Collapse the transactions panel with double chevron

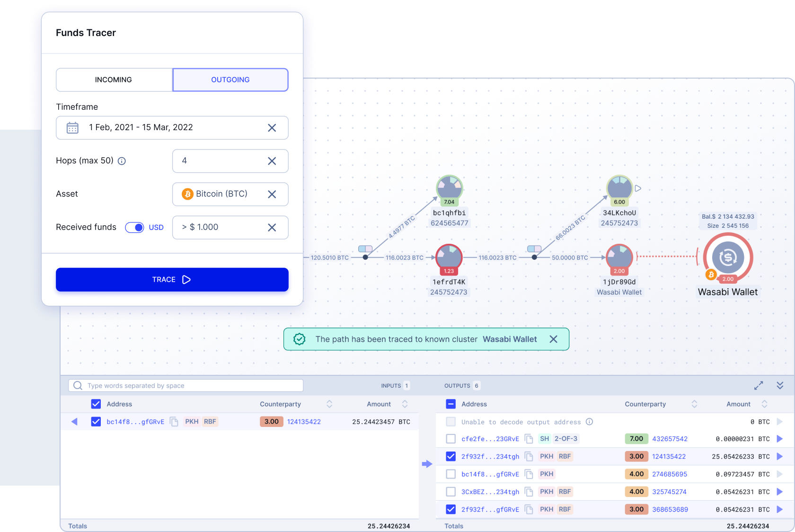tap(780, 386)
